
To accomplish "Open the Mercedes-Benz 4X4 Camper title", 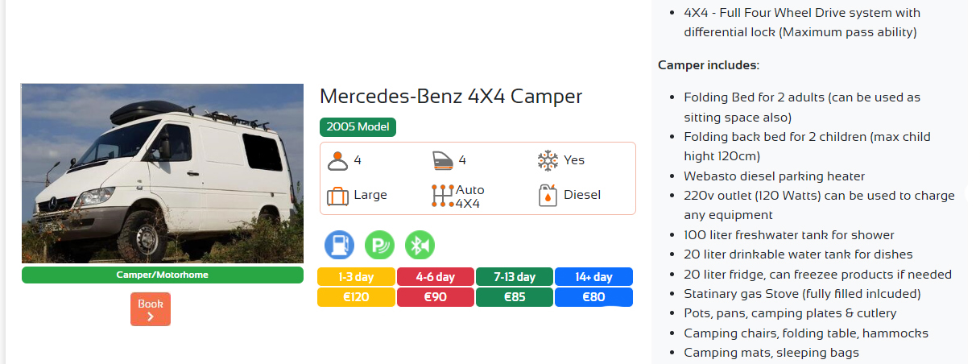I will point(451,96).
